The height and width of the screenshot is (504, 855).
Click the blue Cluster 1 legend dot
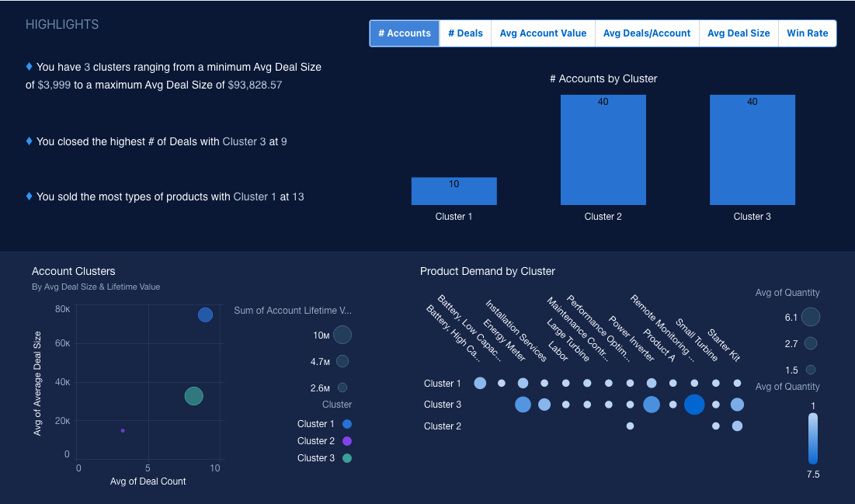click(x=347, y=424)
